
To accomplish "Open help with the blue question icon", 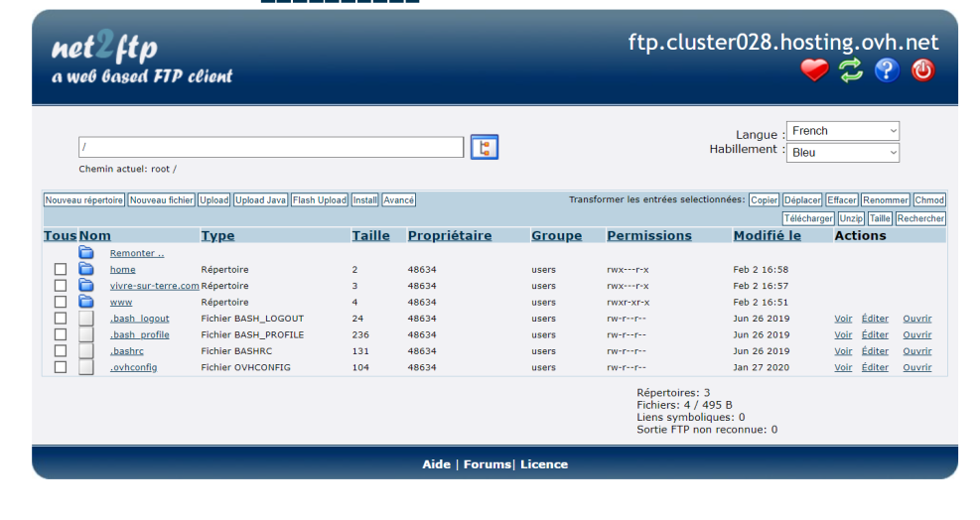I will [x=887, y=70].
